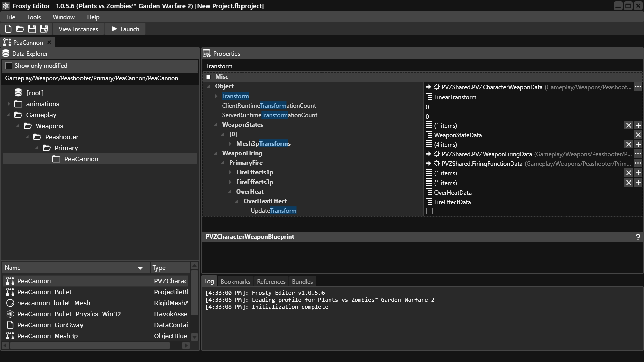
Task: Select the OverHeatEffect property row
Action: (265, 201)
